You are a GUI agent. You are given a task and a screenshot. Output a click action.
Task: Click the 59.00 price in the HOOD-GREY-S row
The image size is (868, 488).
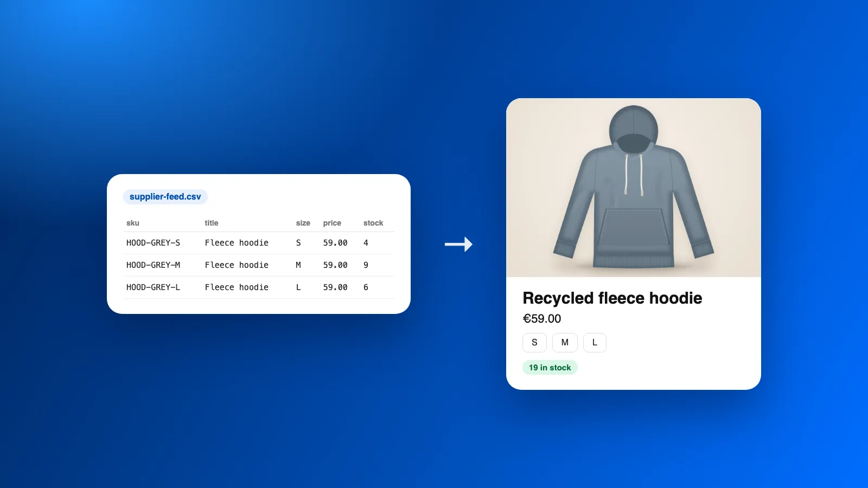pos(335,243)
